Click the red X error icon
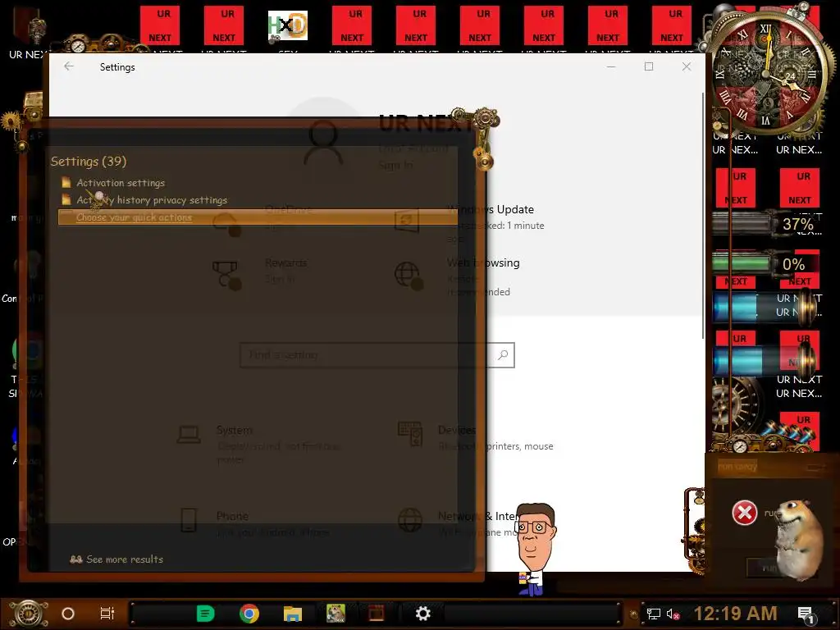The height and width of the screenshot is (630, 840). (745, 513)
